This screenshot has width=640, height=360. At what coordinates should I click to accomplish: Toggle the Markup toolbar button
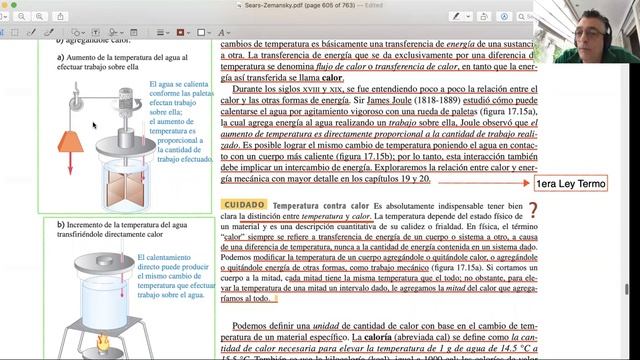(504, 16)
